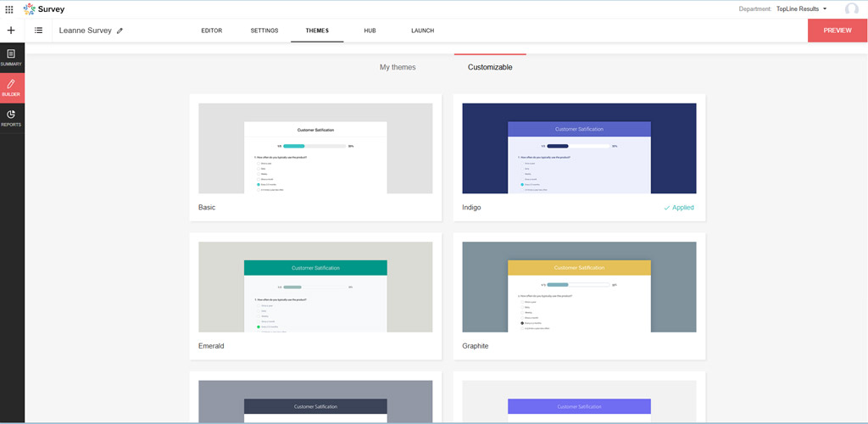
Task: Click the Preview button
Action: pyautogui.click(x=837, y=31)
